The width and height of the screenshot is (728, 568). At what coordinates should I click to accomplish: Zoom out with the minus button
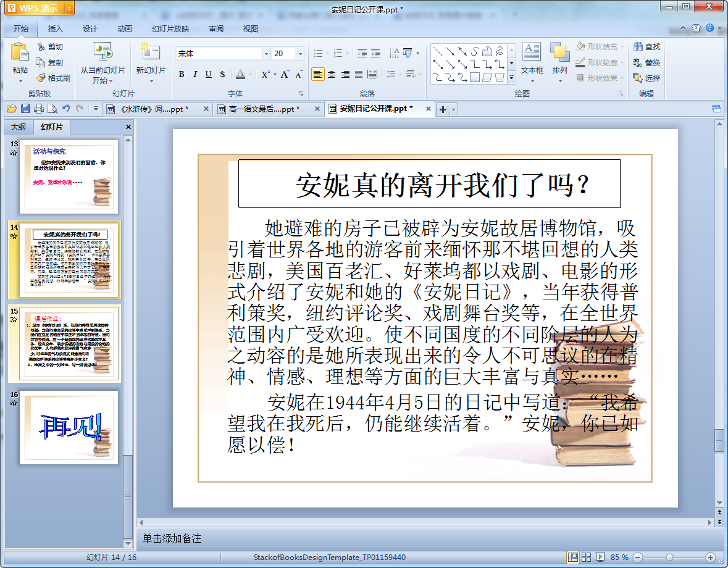[x=638, y=558]
